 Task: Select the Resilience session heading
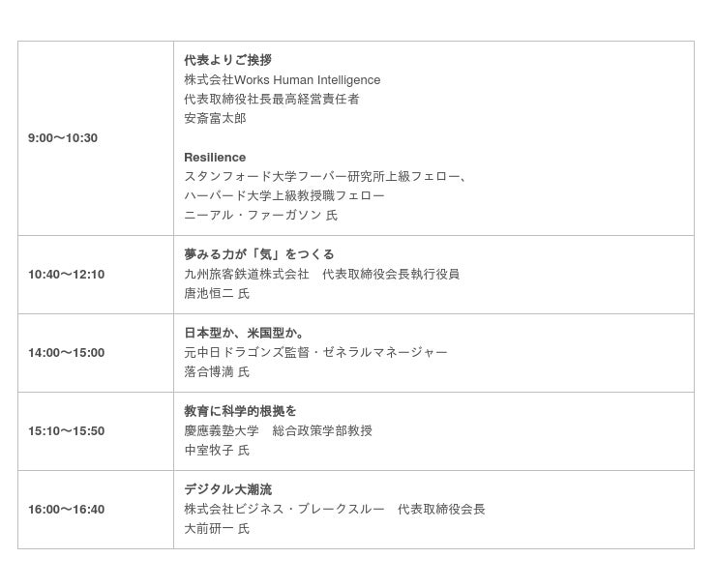click(215, 157)
